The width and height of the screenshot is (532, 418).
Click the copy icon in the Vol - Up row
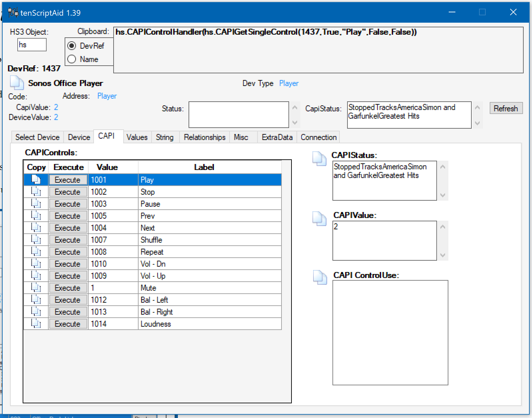(x=36, y=276)
